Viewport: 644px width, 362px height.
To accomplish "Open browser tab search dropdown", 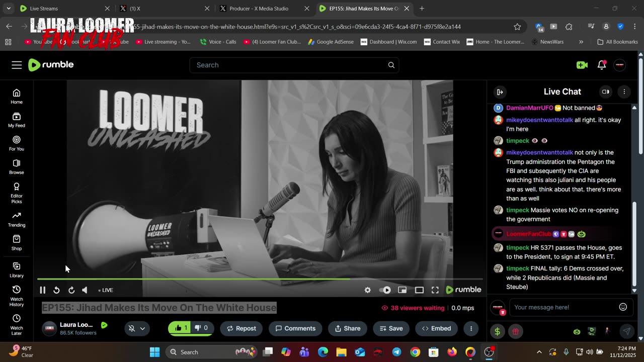I will tap(8, 9).
